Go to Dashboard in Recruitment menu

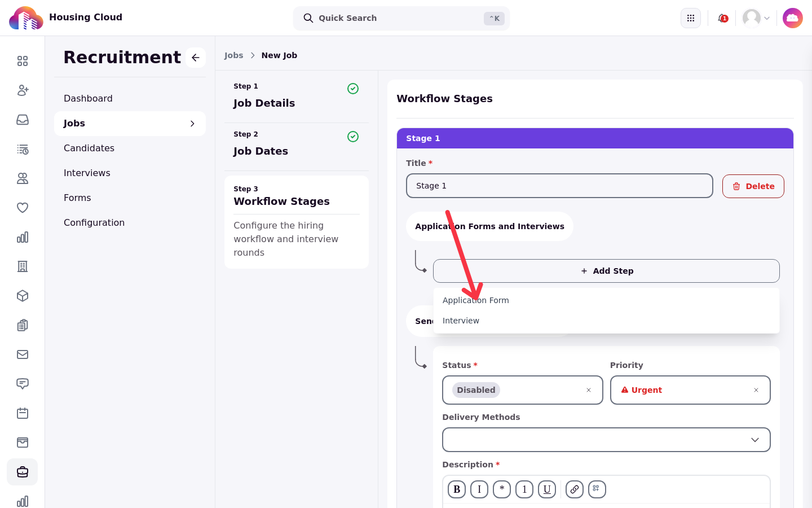130,99
